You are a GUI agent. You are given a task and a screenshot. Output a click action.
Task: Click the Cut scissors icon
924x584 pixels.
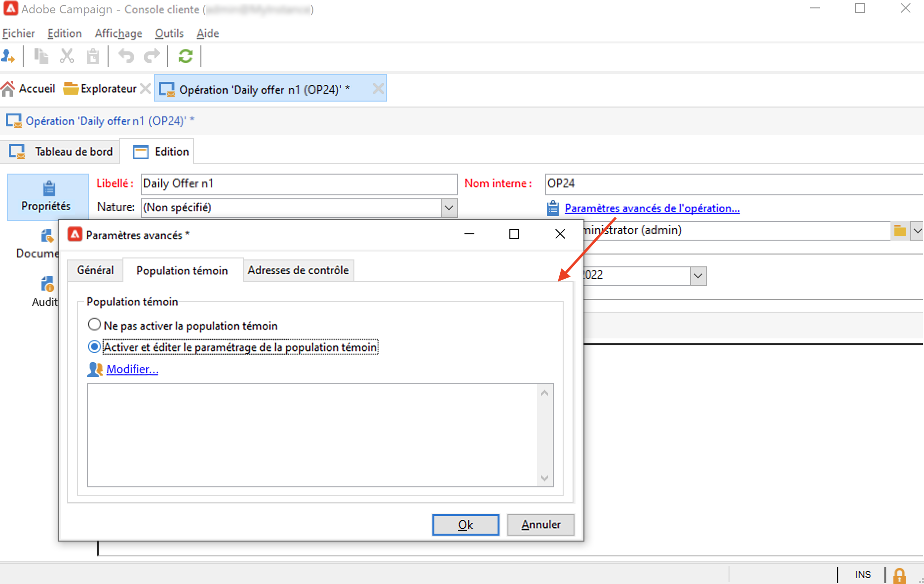pyautogui.click(x=67, y=56)
